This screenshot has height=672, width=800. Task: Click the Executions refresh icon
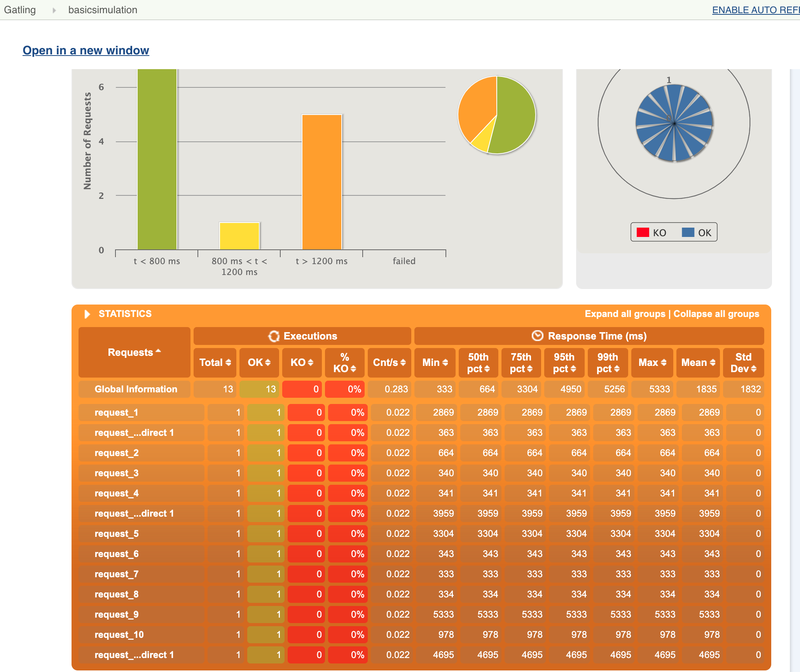point(274,336)
